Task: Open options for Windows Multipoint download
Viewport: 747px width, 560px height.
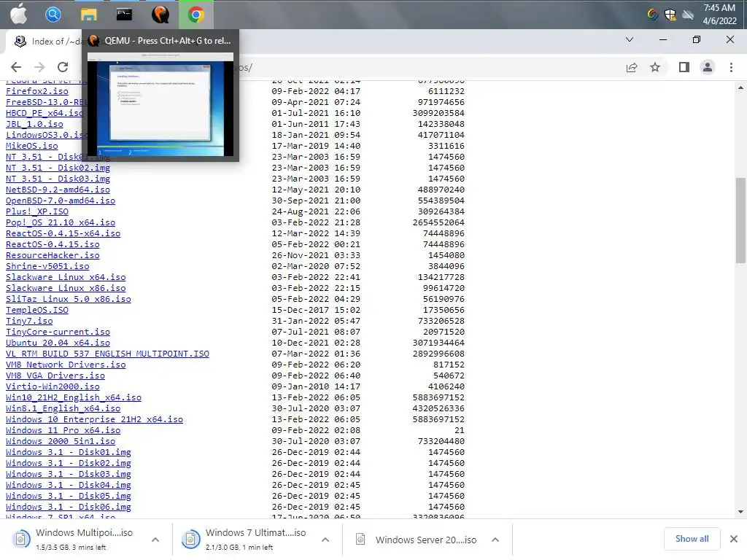Action: 155,540
